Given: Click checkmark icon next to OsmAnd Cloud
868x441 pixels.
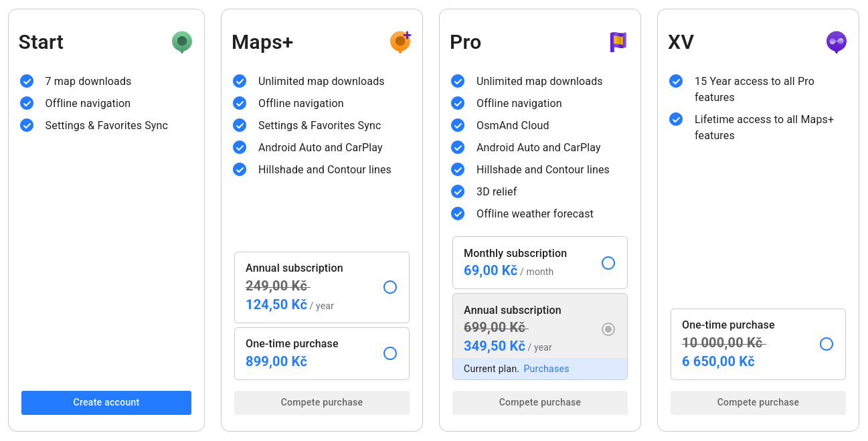Looking at the screenshot, I should pos(458,125).
